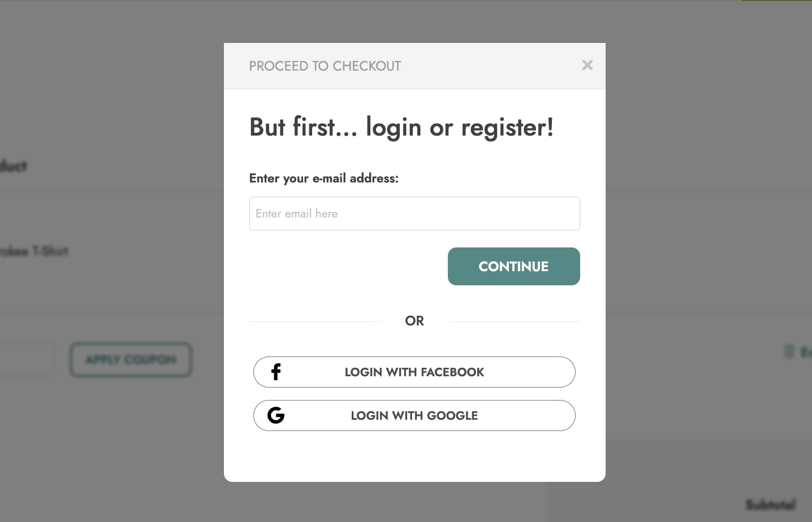Click the Google logo icon
This screenshot has height=522, width=812.
click(276, 415)
